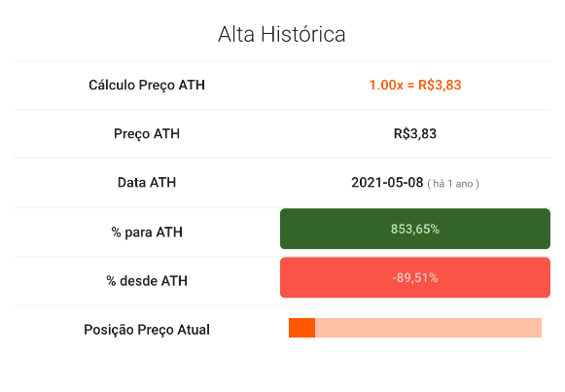Click the green 853,65% bar

click(415, 229)
